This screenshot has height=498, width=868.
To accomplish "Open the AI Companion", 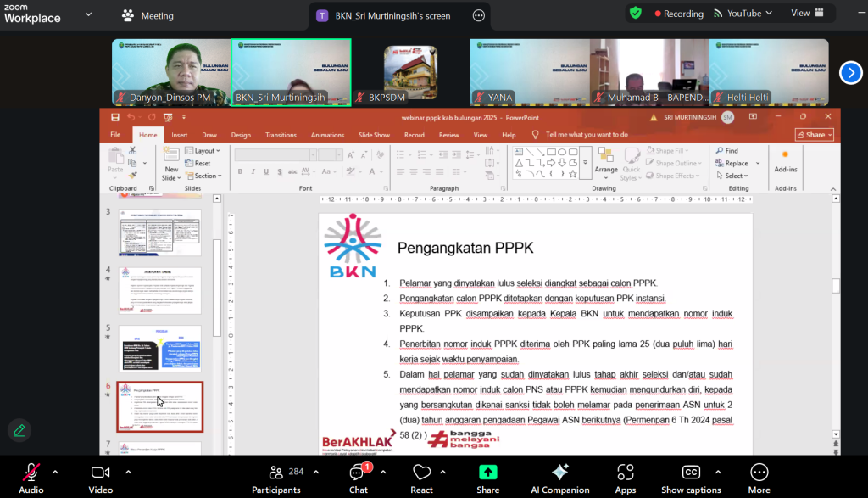I will pyautogui.click(x=559, y=473).
